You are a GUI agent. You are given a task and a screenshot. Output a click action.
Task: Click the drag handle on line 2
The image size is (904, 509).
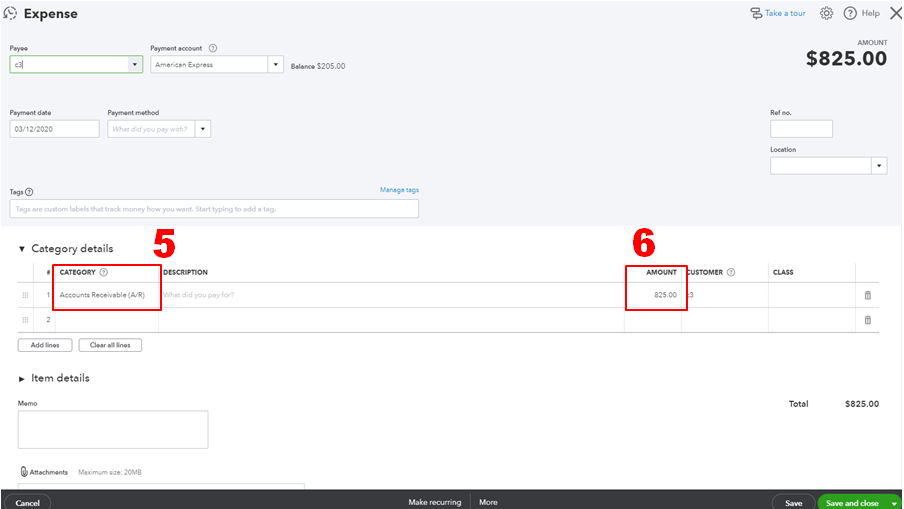click(x=25, y=320)
